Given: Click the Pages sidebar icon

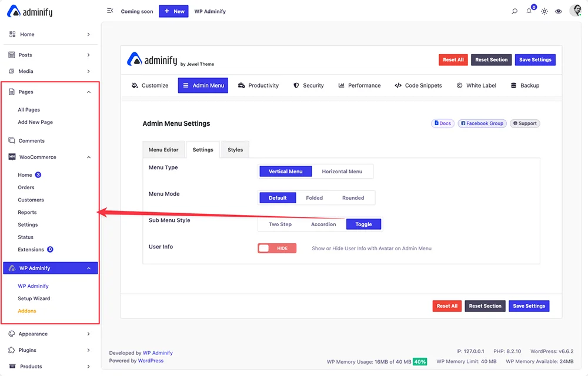Looking at the screenshot, I should point(12,92).
